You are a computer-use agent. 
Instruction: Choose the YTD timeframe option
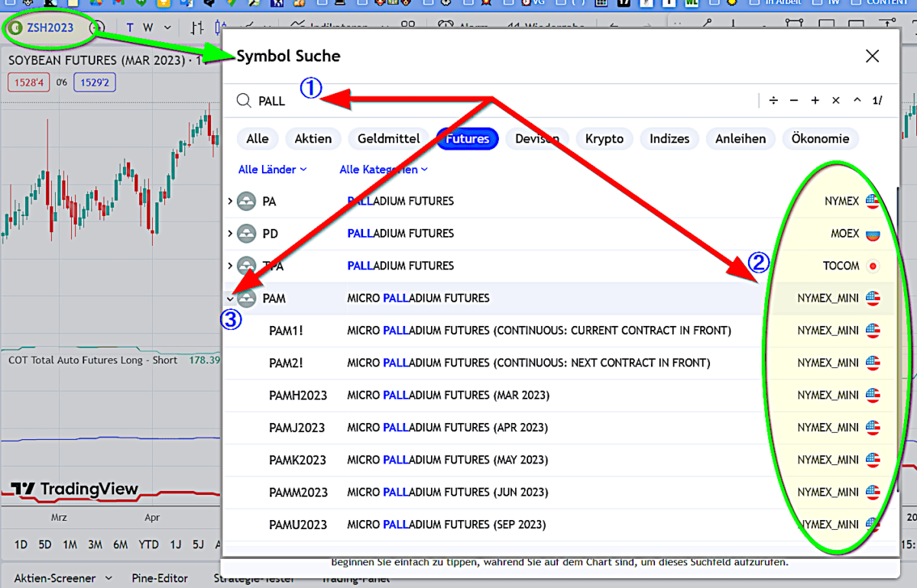pyautogui.click(x=149, y=544)
